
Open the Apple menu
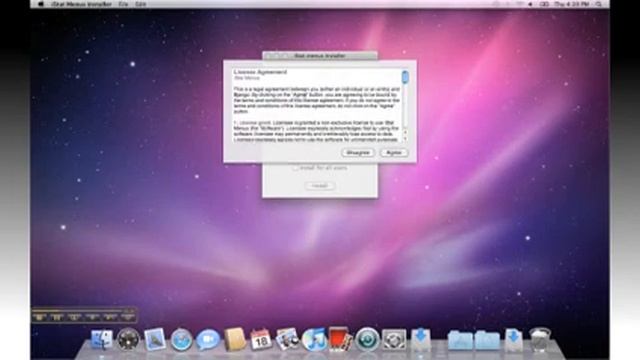coord(41,4)
